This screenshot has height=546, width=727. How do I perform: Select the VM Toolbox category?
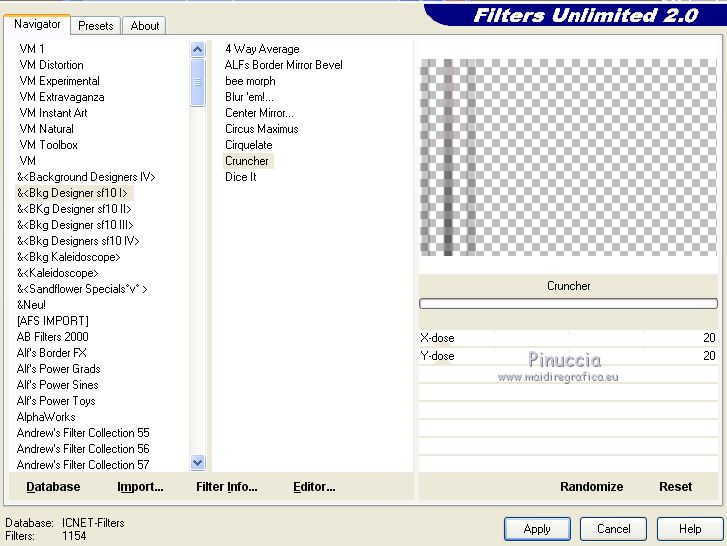48,145
